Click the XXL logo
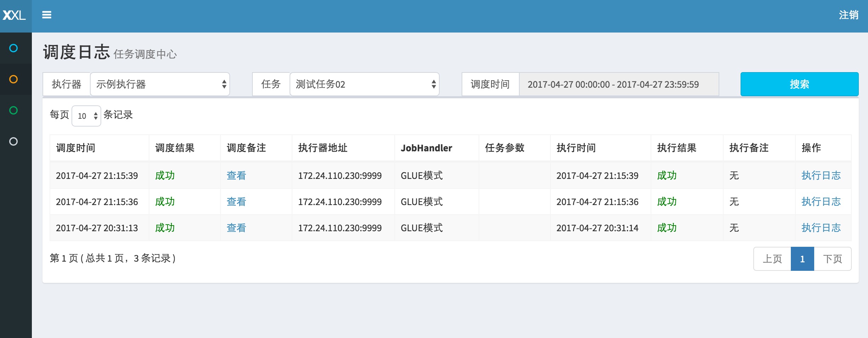 [15, 15]
